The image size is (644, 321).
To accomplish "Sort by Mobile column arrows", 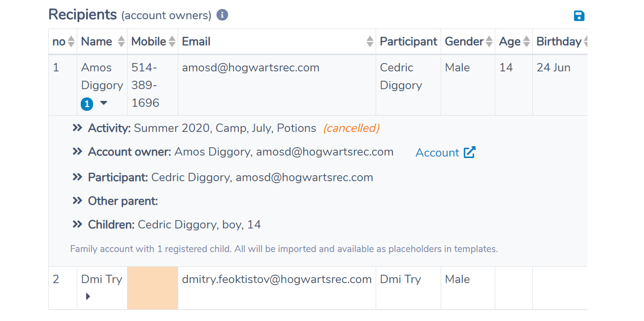I will (172, 42).
